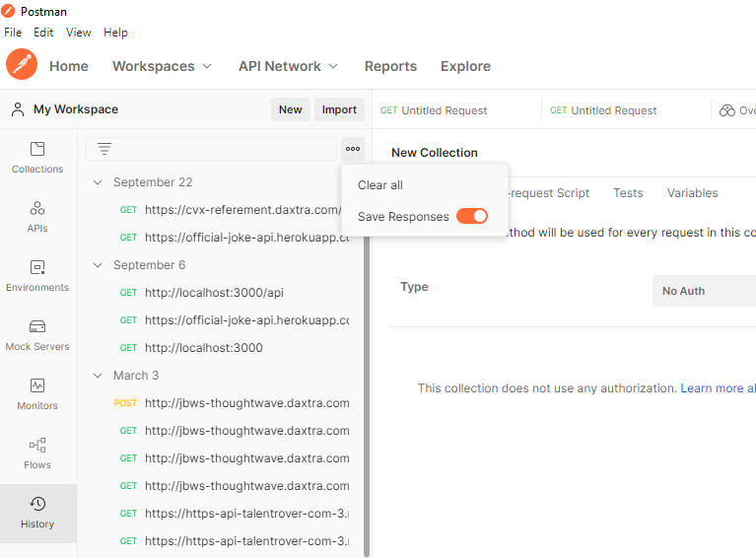Open the Reports page

(390, 66)
